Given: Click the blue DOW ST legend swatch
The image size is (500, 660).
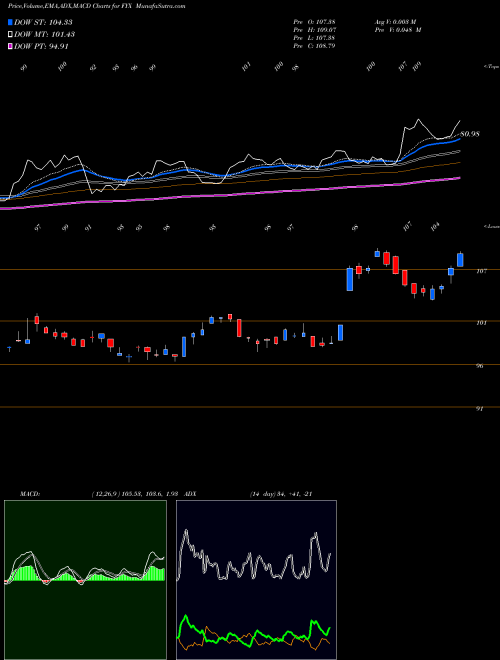Looking at the screenshot, I should (10, 22).
